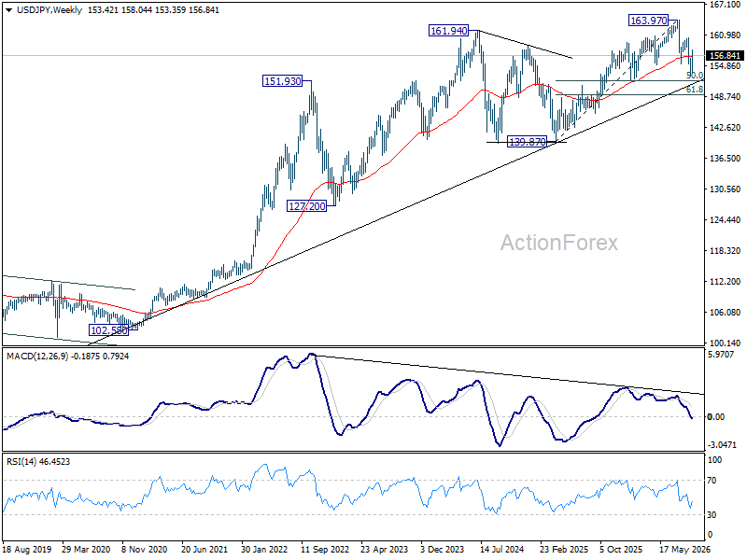Click the MACD 0.00 level label
The width and height of the screenshot is (747, 560).
[716, 417]
